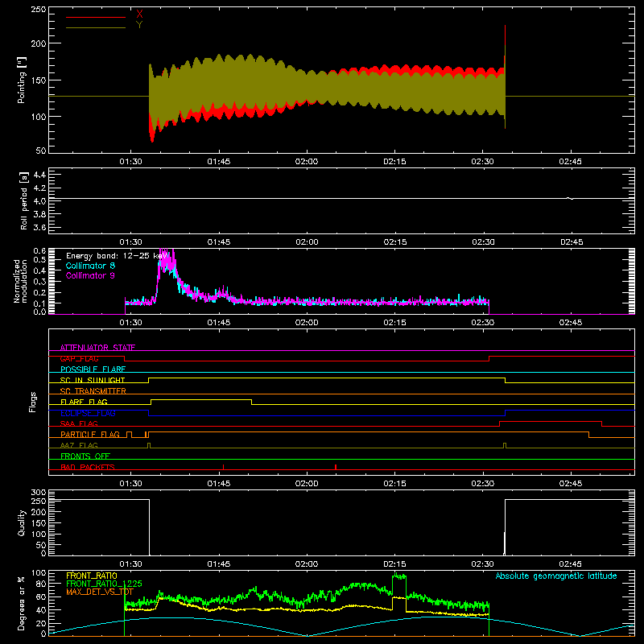The width and height of the screenshot is (644, 644).
Task: Click the olive Y legend line
Action: [x=96, y=27]
